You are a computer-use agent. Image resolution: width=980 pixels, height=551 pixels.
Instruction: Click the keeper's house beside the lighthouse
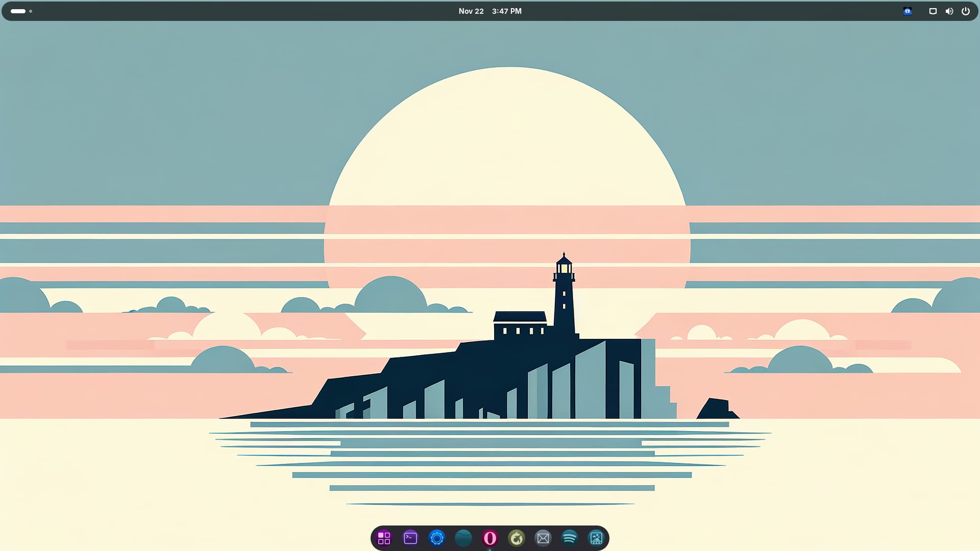point(520,327)
